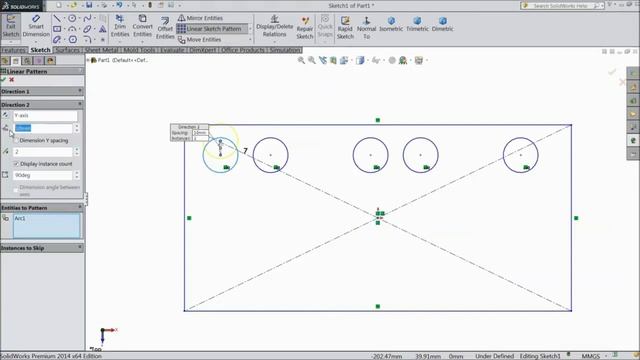Toggle Dimension Y spacing checkbox
The height and width of the screenshot is (360, 640).
16,140
